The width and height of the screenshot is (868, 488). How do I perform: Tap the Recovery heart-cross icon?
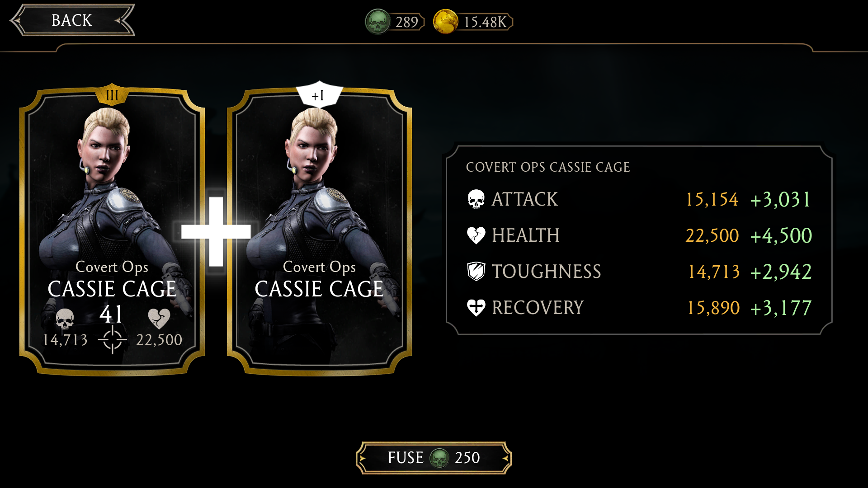point(476,308)
